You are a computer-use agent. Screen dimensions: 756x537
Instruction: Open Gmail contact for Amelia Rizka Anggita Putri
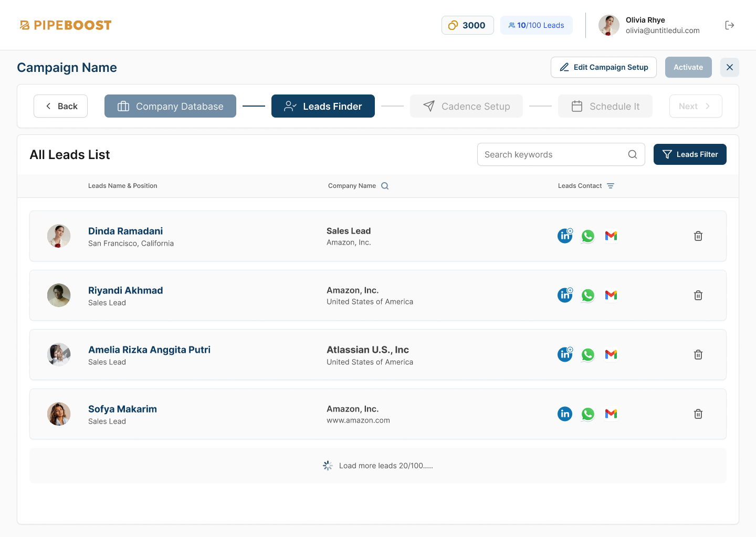click(611, 355)
